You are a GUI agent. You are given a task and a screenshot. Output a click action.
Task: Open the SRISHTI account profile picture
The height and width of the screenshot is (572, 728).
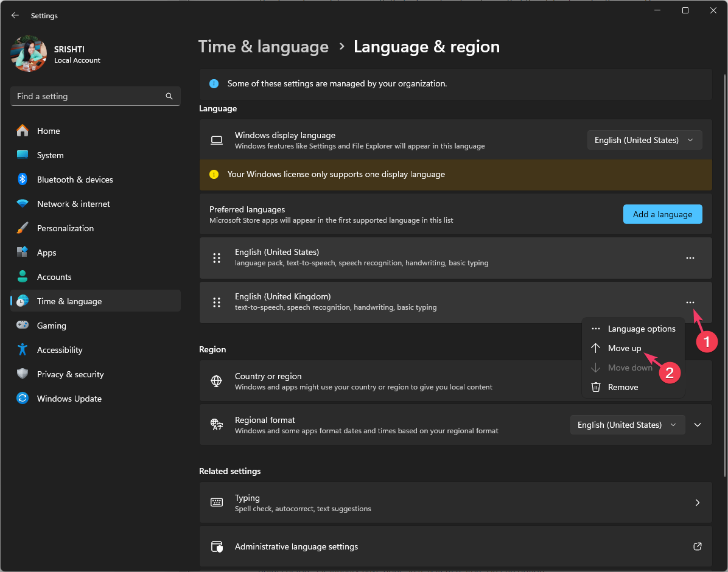coord(29,54)
